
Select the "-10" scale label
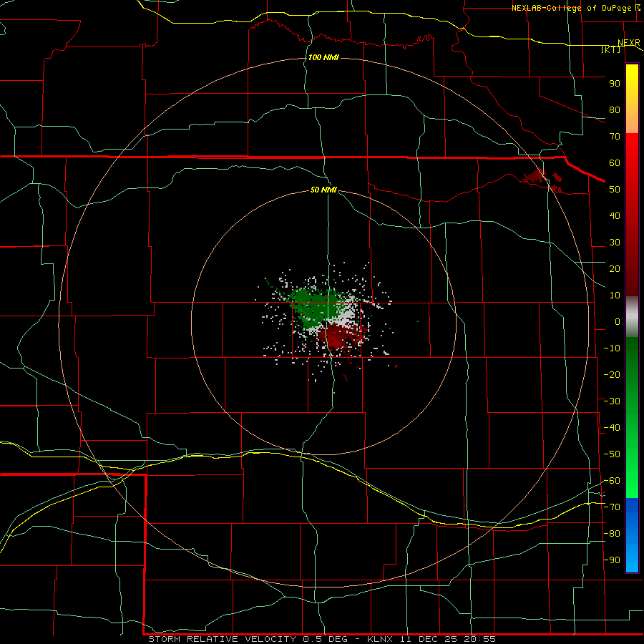[x=612, y=348]
